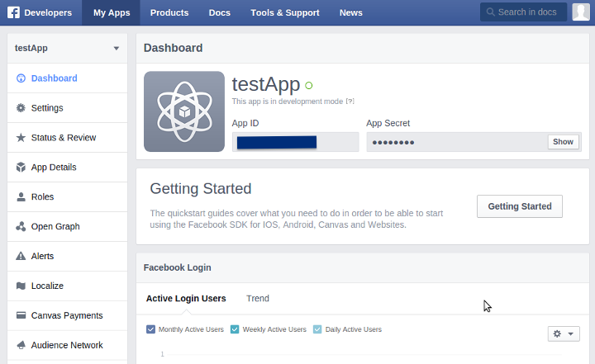This screenshot has height=364, width=595.
Task: Click the Facebook logo icon
Action: 13,12
